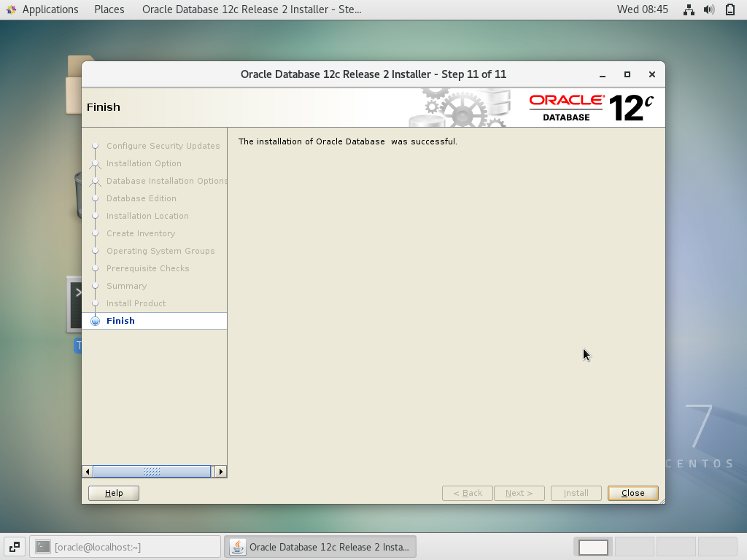
Task: Click the Database Edition step label
Action: [x=142, y=198]
